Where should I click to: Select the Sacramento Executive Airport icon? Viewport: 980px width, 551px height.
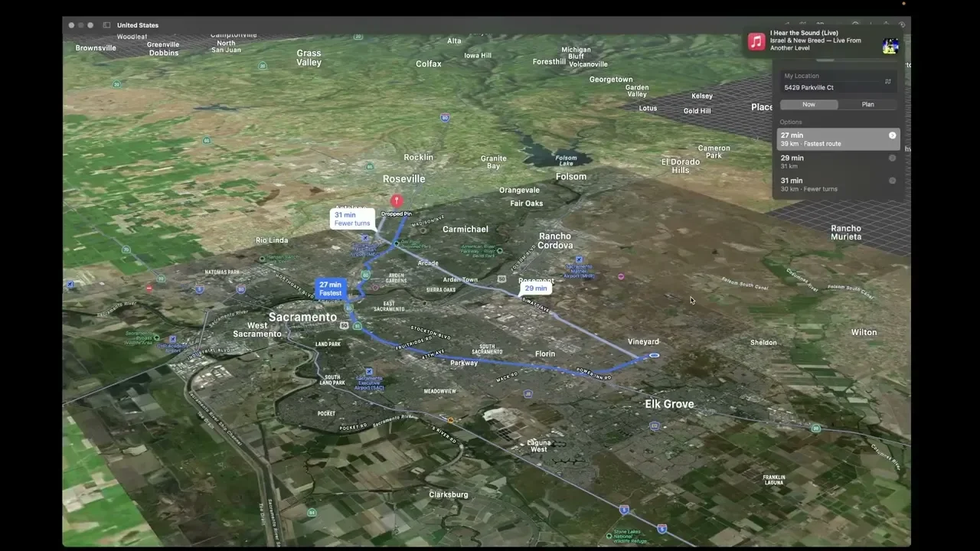[369, 372]
